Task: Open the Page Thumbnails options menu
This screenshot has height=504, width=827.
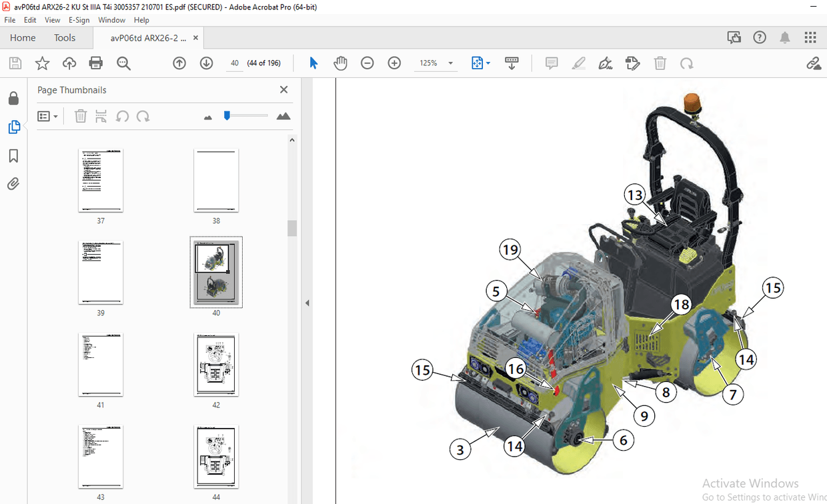Action: [x=45, y=116]
